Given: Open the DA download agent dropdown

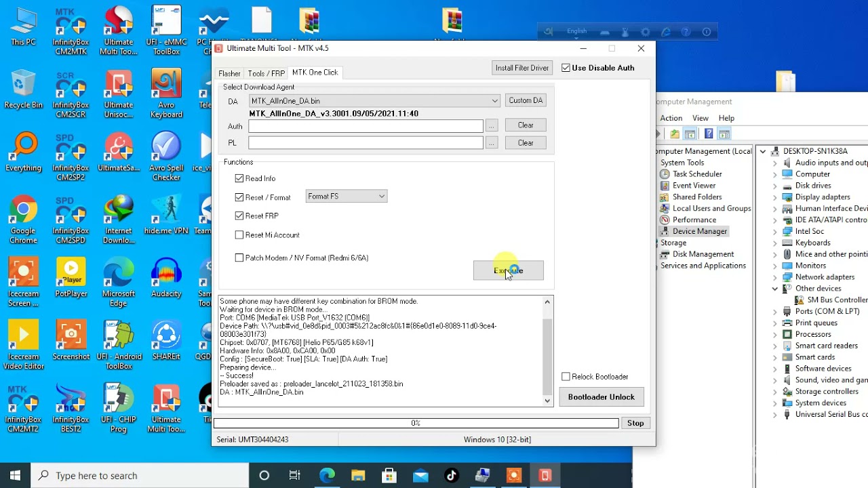Looking at the screenshot, I should [374, 101].
